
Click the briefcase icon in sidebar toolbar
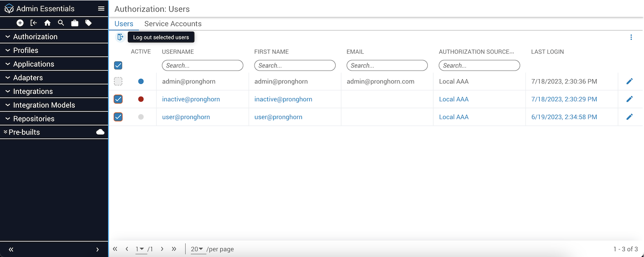click(75, 23)
